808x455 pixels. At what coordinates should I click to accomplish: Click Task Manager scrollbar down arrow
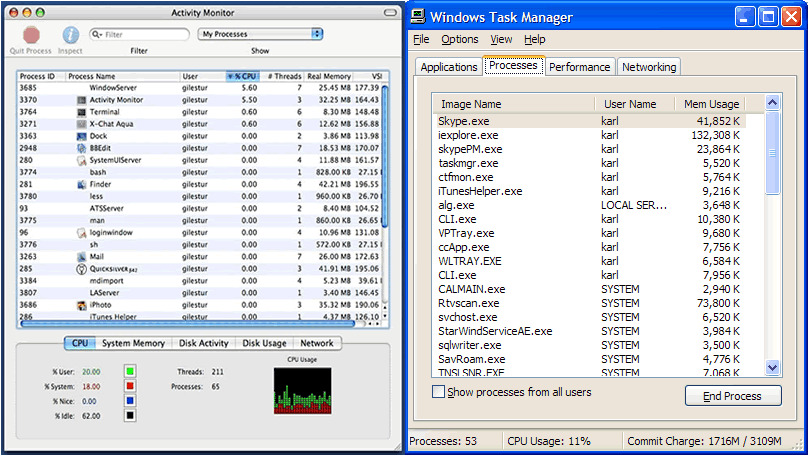(772, 368)
